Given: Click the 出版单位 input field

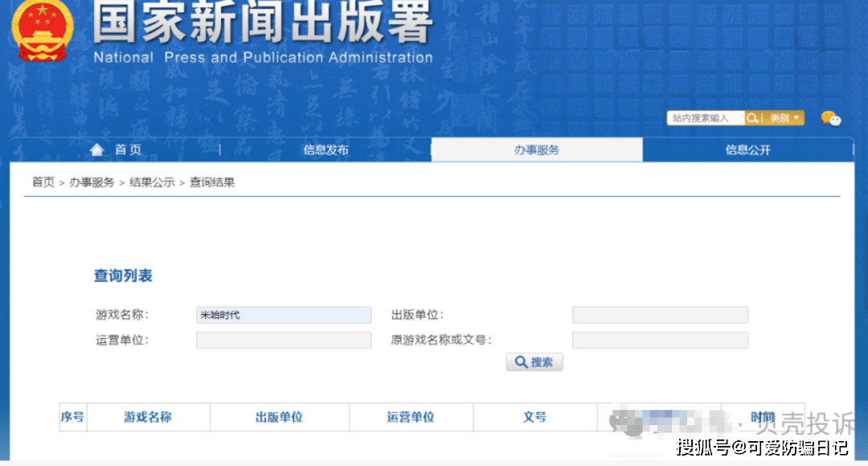Looking at the screenshot, I should pyautogui.click(x=660, y=315).
